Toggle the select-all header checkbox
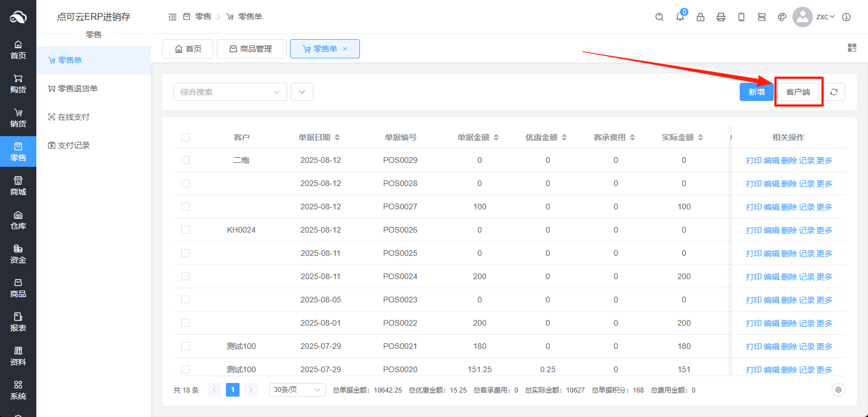The image size is (868, 417). [x=186, y=137]
